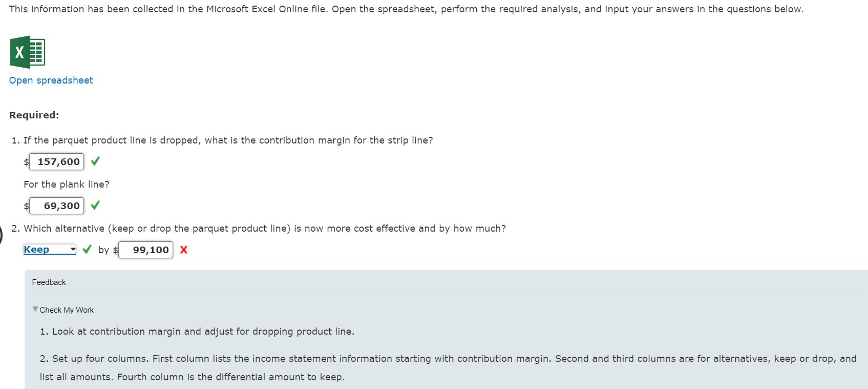Click the Excel spreadsheet icon
Viewport: 868px width, 389px height.
(x=28, y=51)
